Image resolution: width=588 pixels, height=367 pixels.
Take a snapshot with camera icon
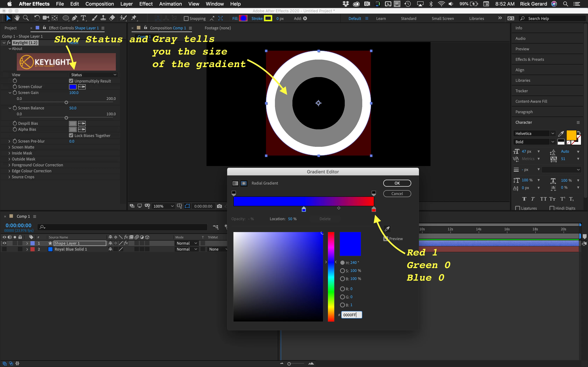pos(219,206)
